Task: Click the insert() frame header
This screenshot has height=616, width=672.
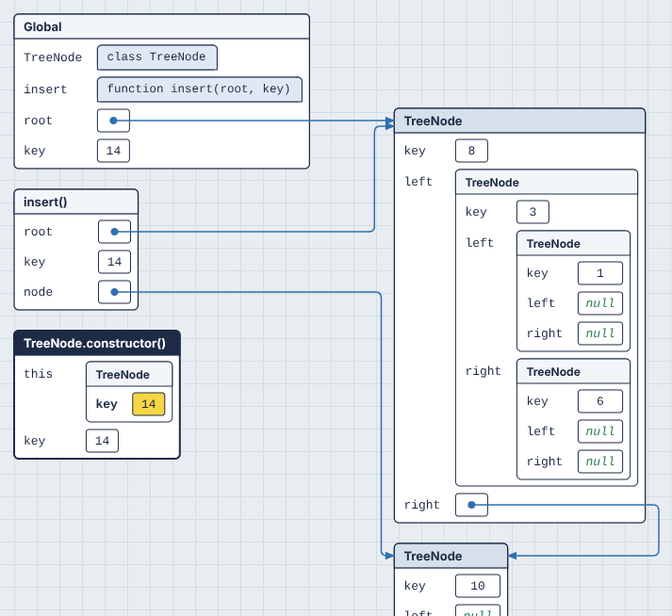Action: [x=76, y=202]
